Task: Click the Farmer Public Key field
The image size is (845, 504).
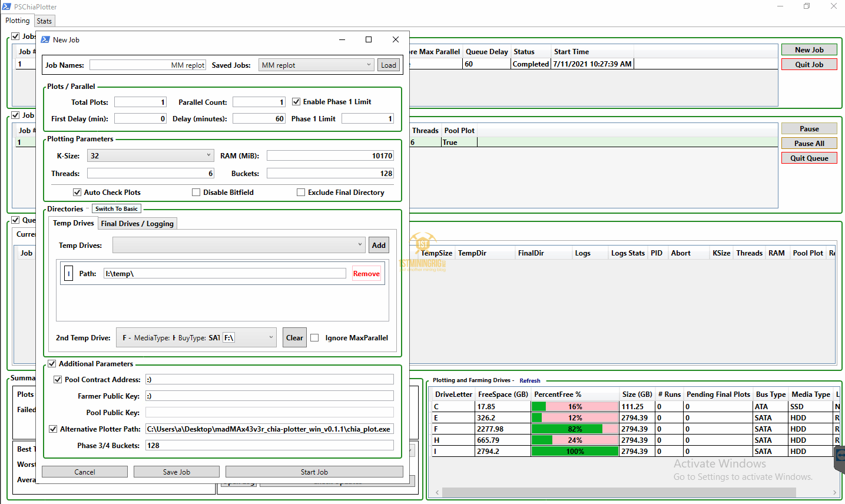Action: 270,396
